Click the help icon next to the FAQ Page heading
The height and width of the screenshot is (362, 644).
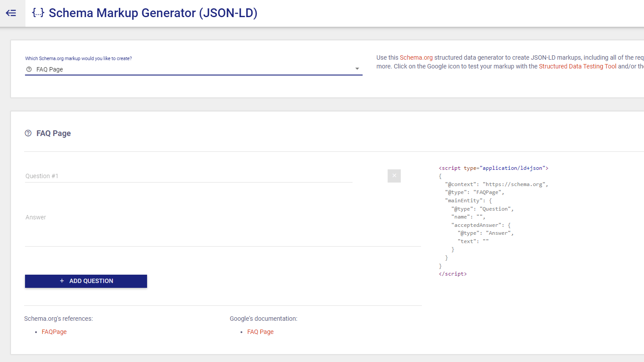(28, 133)
